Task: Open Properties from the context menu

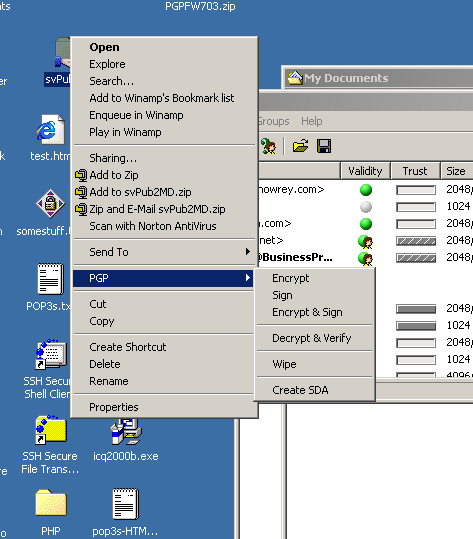Action: coord(164,407)
